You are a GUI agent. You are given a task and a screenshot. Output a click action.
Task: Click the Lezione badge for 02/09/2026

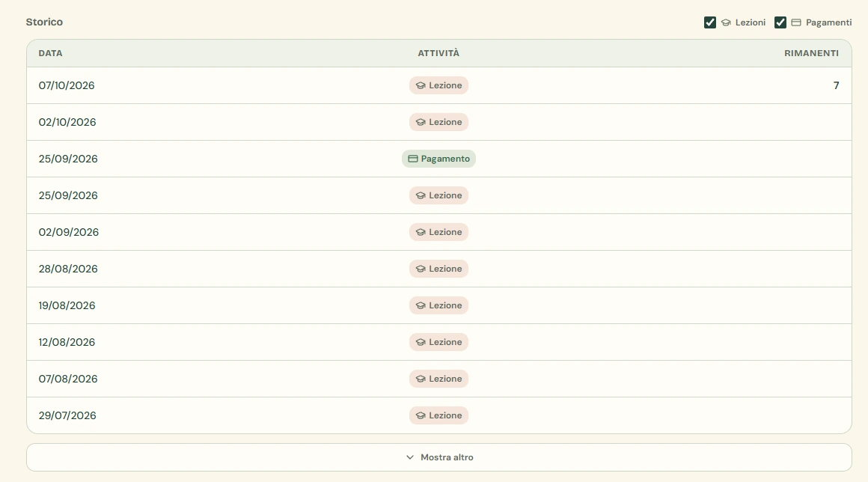click(438, 232)
